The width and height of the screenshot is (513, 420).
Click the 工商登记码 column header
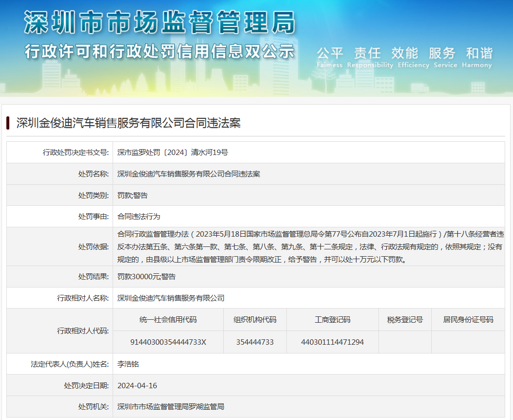332,320
